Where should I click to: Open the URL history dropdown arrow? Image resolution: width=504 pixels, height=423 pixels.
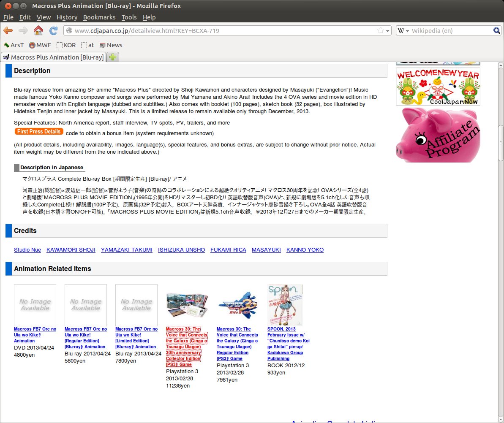pos(388,31)
